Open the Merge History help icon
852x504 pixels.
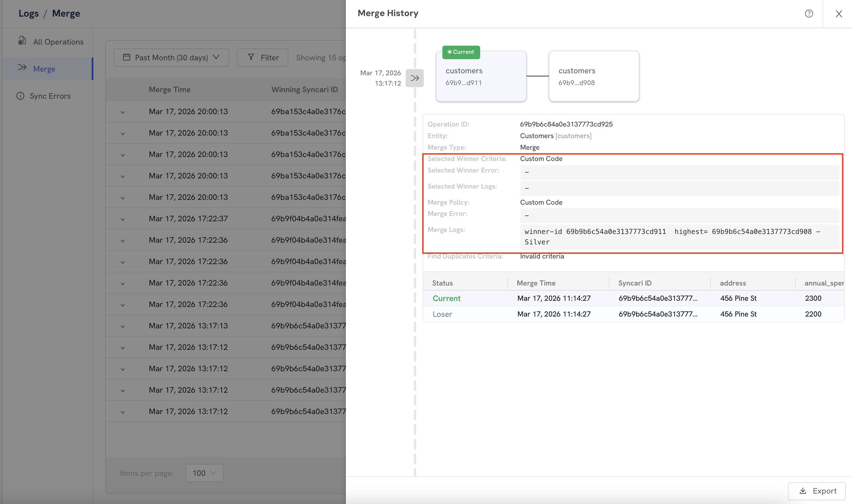(809, 14)
